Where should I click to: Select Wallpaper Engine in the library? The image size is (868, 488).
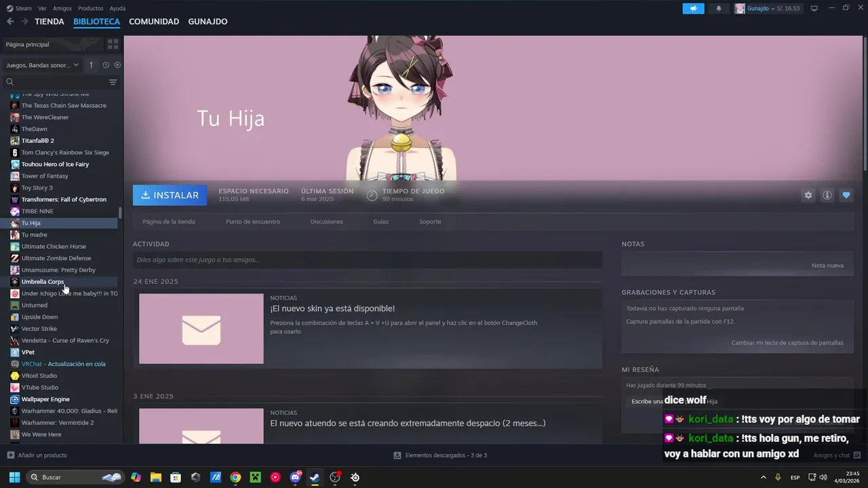(45, 399)
